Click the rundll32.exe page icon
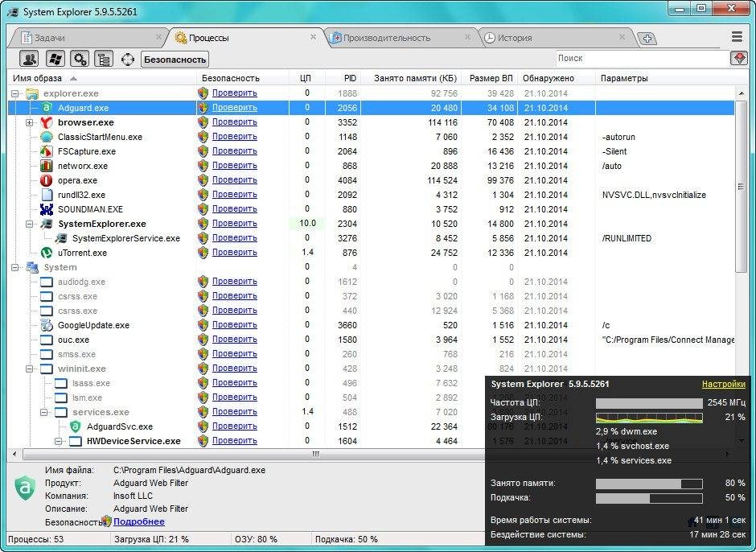The height and width of the screenshot is (552, 756). pos(47,195)
